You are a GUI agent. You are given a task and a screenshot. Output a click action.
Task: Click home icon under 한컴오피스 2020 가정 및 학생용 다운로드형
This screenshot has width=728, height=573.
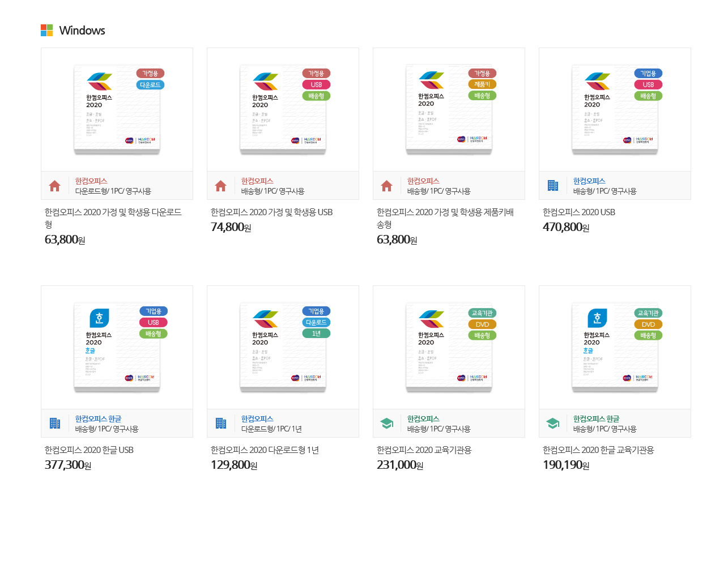[55, 186]
